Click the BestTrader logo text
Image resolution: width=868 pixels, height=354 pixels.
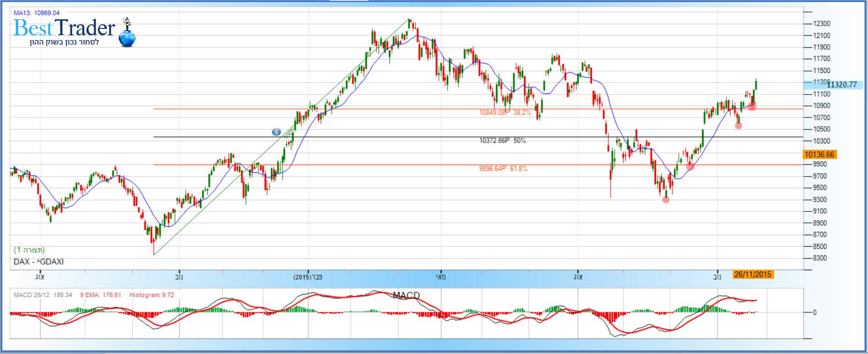pos(64,28)
